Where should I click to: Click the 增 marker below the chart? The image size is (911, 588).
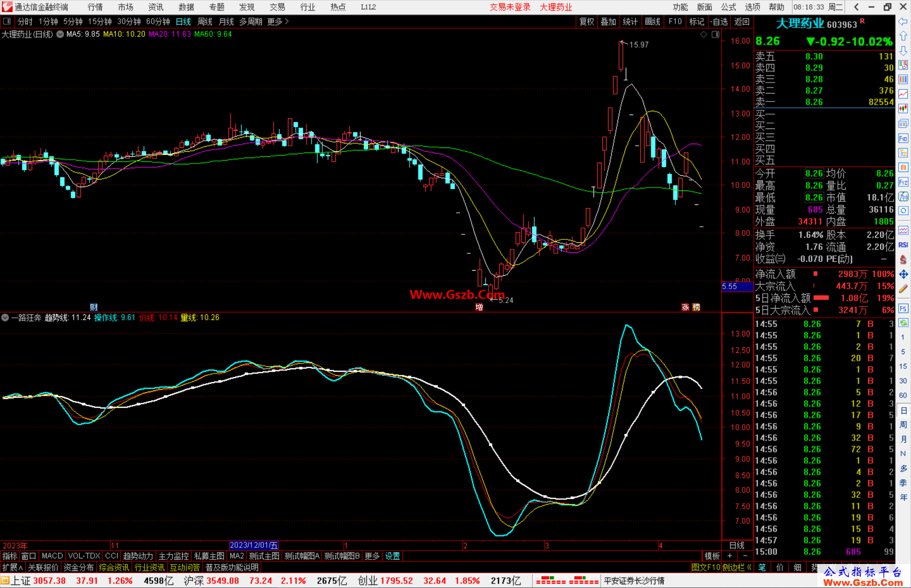tap(479, 307)
